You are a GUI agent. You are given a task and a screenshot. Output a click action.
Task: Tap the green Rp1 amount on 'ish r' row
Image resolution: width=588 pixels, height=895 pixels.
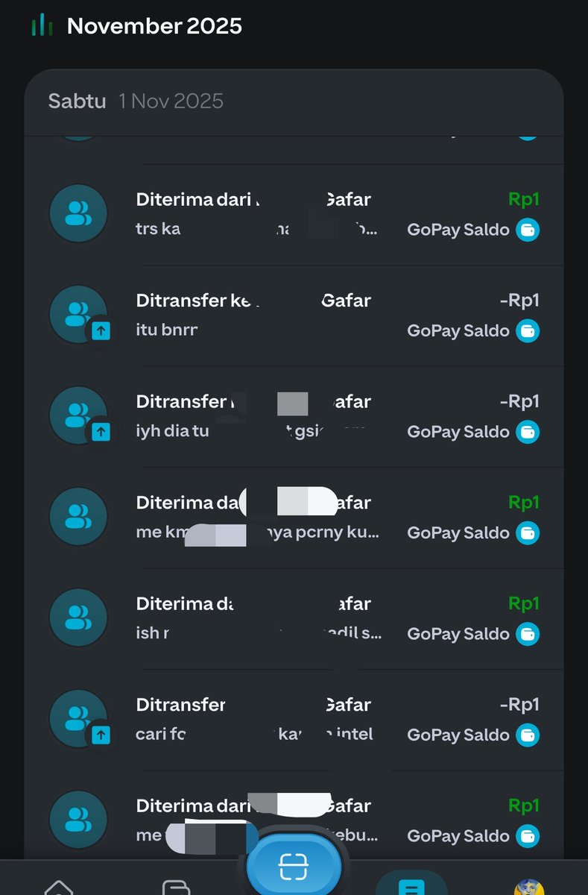pyautogui.click(x=524, y=603)
